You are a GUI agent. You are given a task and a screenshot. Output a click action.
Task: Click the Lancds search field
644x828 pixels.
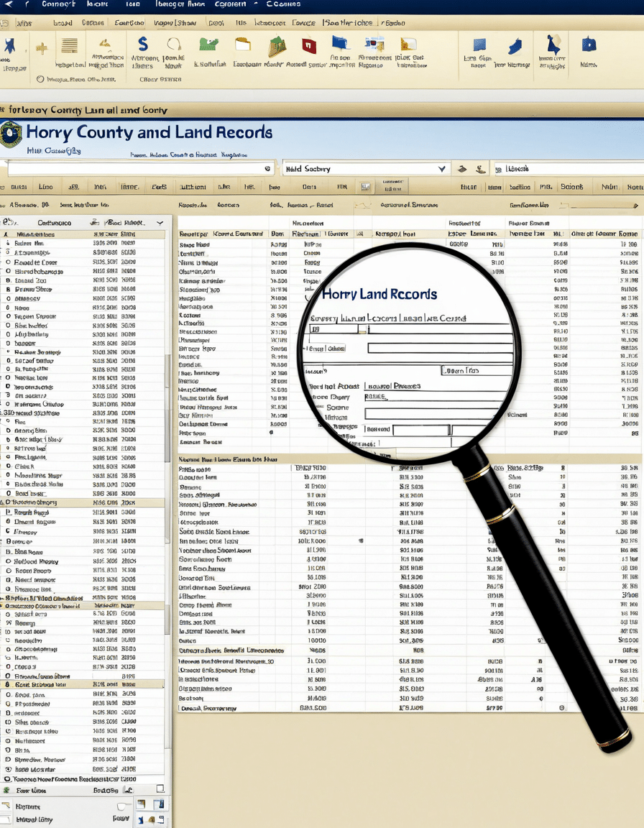pos(568,169)
